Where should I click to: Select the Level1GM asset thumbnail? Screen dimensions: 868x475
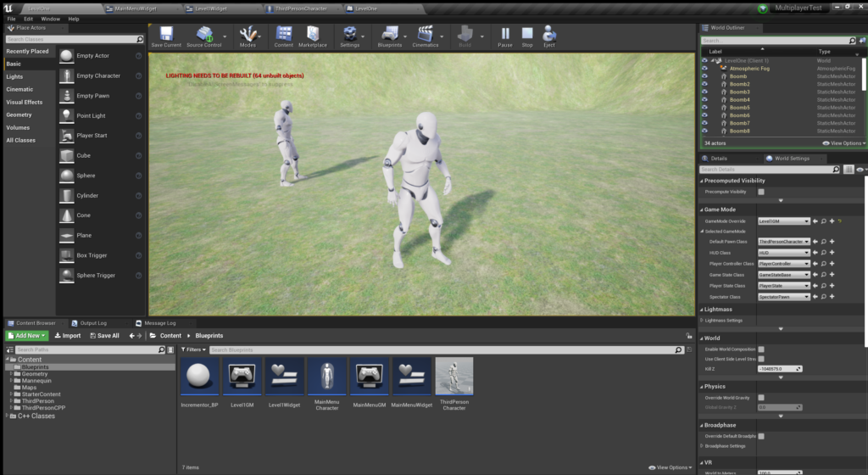coord(242,377)
